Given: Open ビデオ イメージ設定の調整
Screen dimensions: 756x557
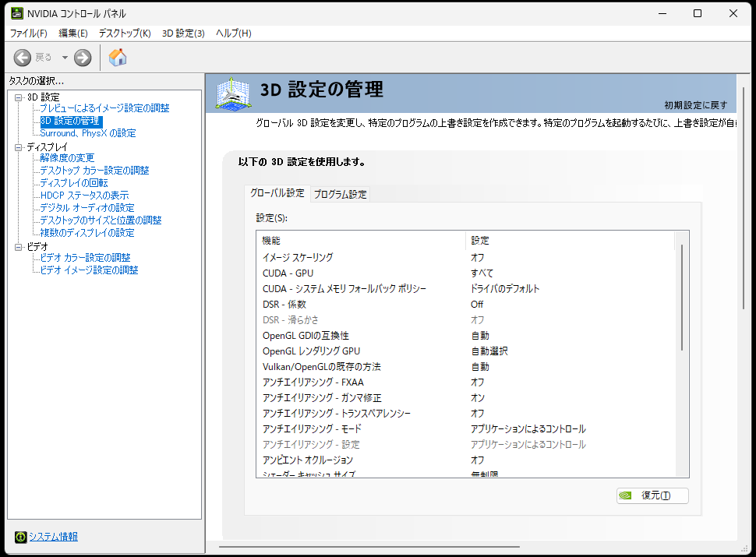Looking at the screenshot, I should coord(89,270).
